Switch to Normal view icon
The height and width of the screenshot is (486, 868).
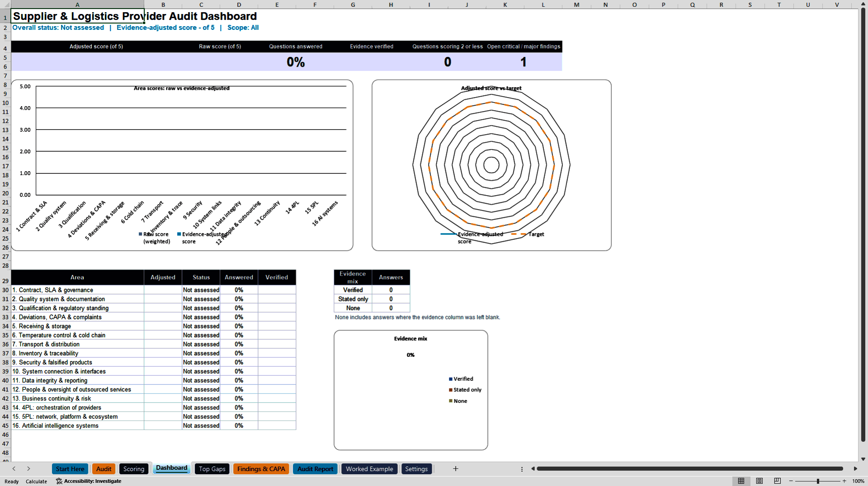click(741, 481)
